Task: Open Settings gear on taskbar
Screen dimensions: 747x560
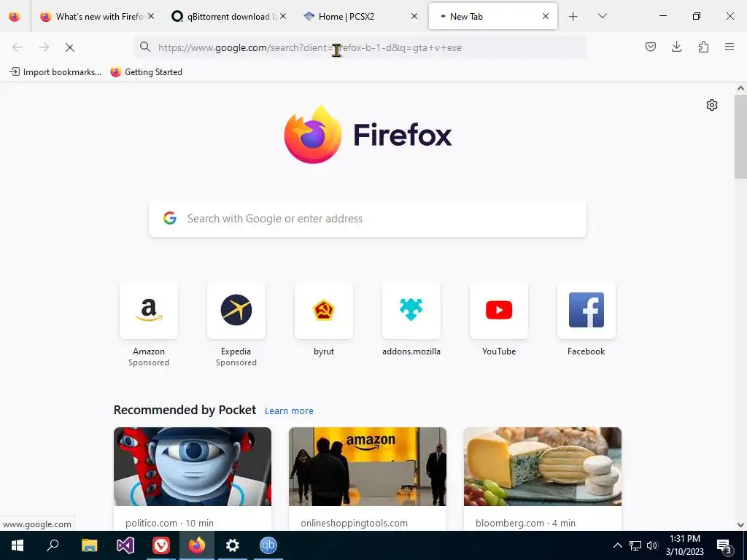Action: 233,545
